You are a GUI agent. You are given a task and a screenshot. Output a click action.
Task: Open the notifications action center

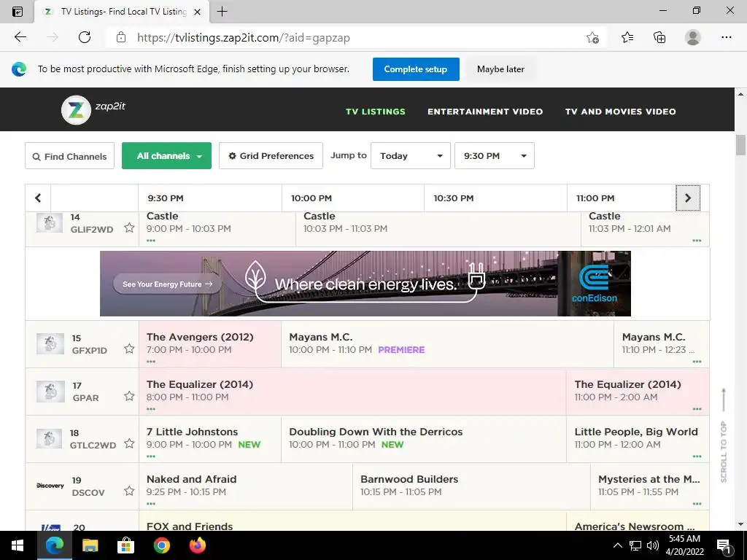click(x=724, y=545)
